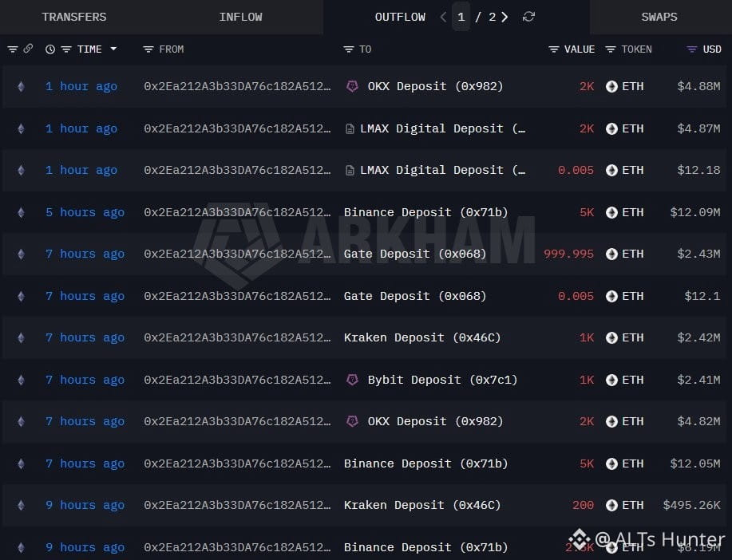Viewport: 732px width, 560px height.
Task: Click ETH token label in $4.82M row
Action: 632,421
